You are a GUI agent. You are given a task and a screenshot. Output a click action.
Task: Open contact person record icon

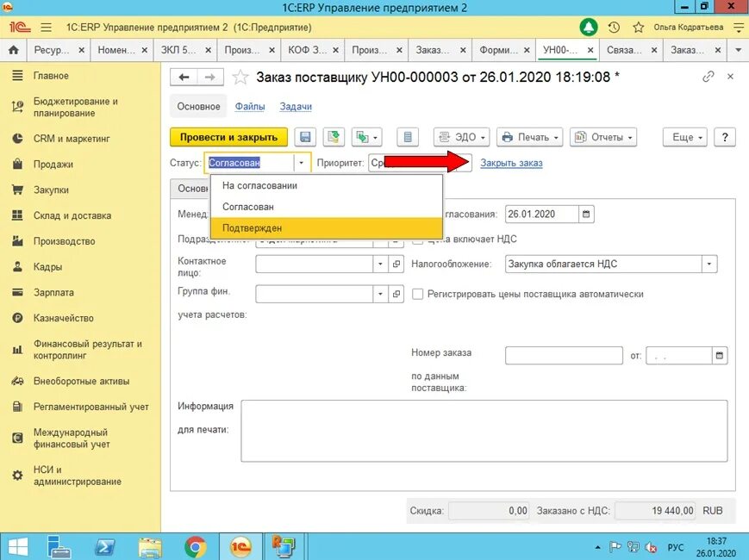(396, 264)
